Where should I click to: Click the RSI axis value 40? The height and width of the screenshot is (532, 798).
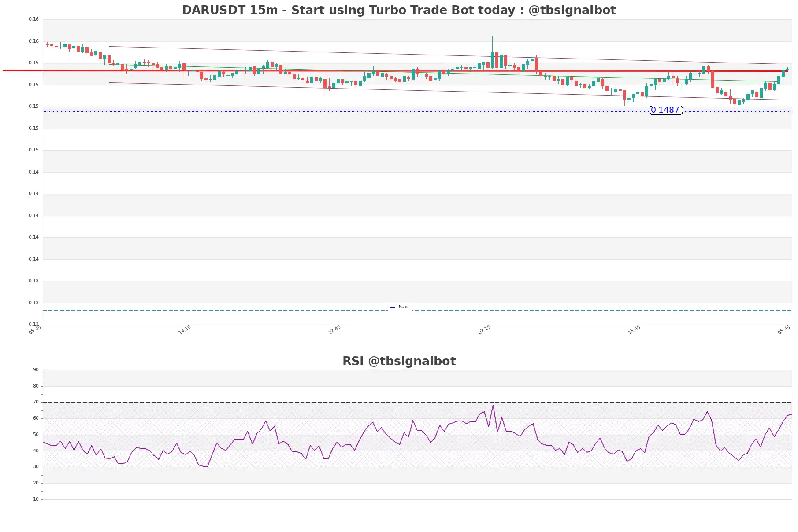(x=36, y=451)
